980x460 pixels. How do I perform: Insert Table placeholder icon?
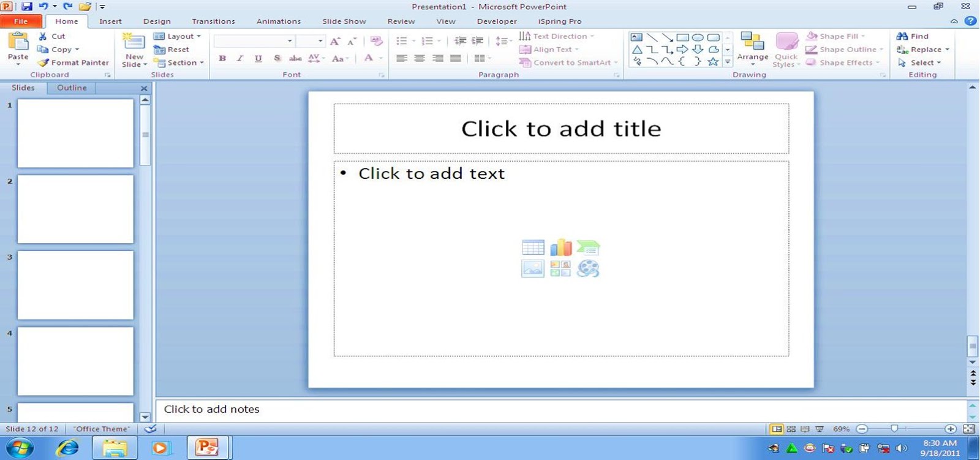tap(533, 247)
